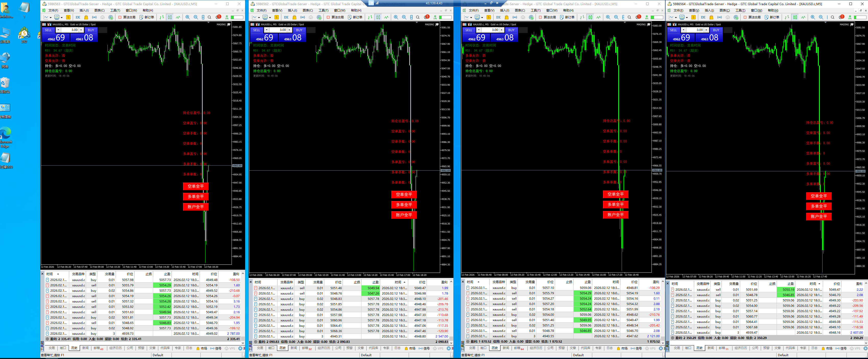This screenshot has width=868, height=359.
Task: Click volume up arrow next to 3.00 in 5986563
Action: point(81,30)
